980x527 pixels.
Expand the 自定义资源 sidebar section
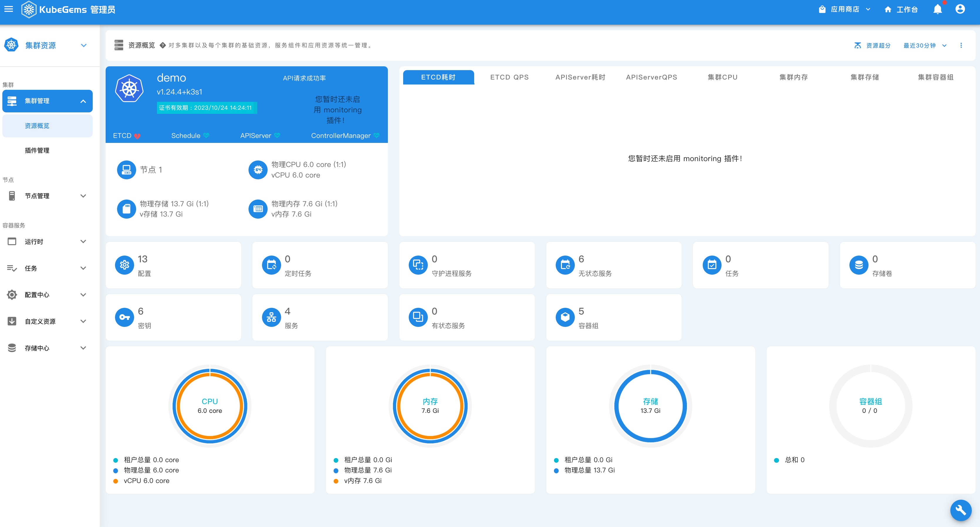(83, 322)
